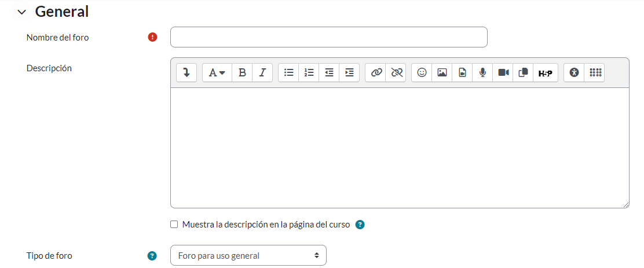The width and height of the screenshot is (644, 268).
Task: Insert a numbered list
Action: [x=309, y=72]
